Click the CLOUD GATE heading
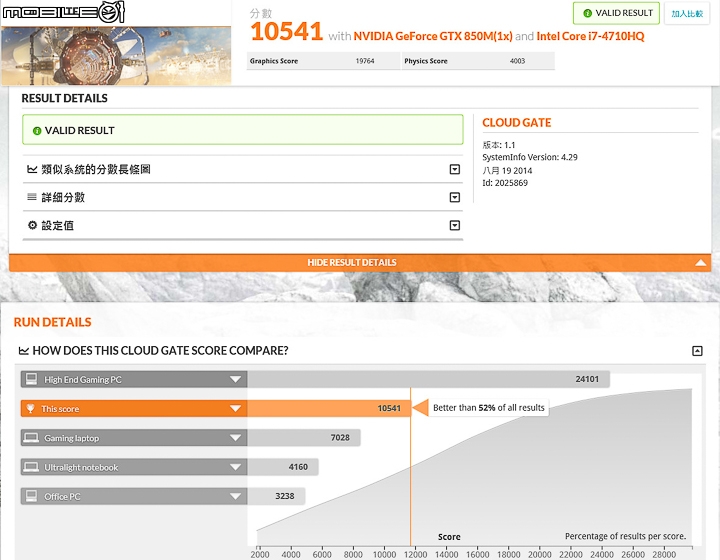Viewport: 720px width, 560px height. tap(517, 123)
